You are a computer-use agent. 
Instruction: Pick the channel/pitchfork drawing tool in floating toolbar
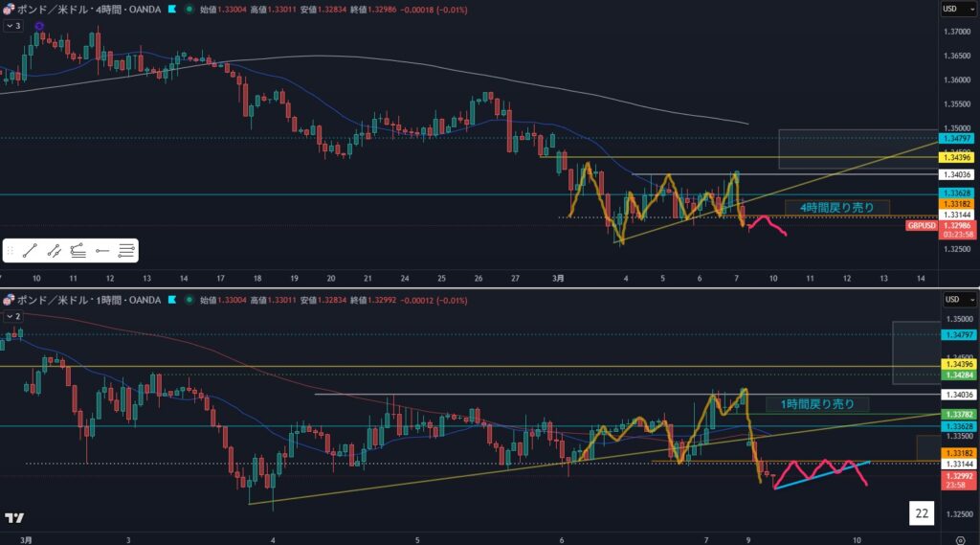(x=78, y=251)
